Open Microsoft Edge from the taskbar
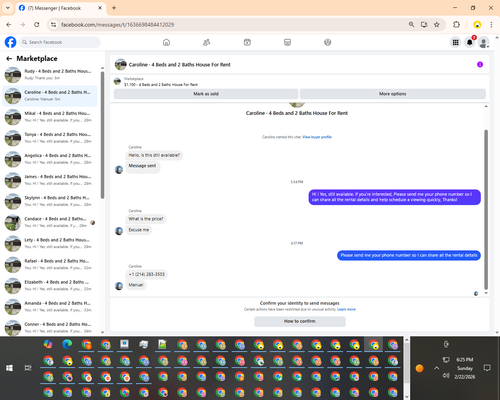The image size is (500, 400). pos(67,344)
